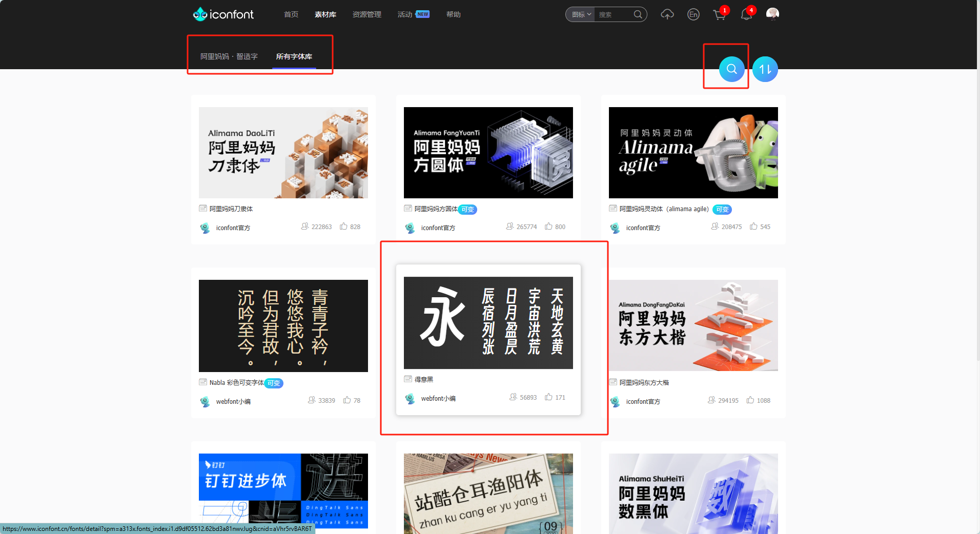Like 阿里妈妈方圆体 via thumbs-up icon (800)
This screenshot has height=534, width=980.
click(x=548, y=227)
